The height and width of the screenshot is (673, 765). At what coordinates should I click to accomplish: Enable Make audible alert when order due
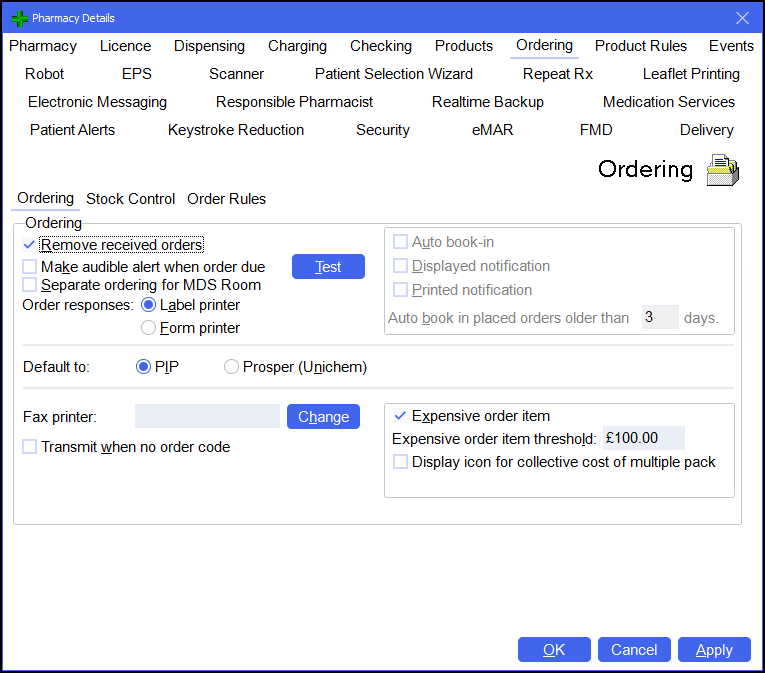click(30, 267)
